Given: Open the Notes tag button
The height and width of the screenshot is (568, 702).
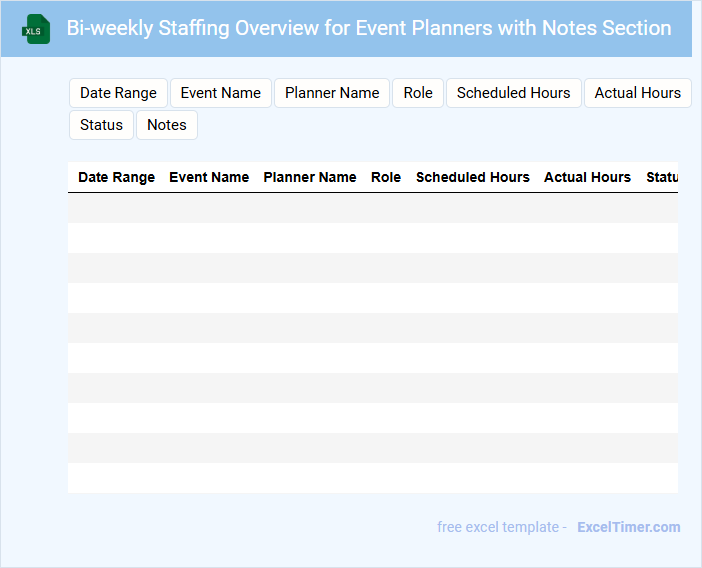Looking at the screenshot, I should [x=167, y=125].
